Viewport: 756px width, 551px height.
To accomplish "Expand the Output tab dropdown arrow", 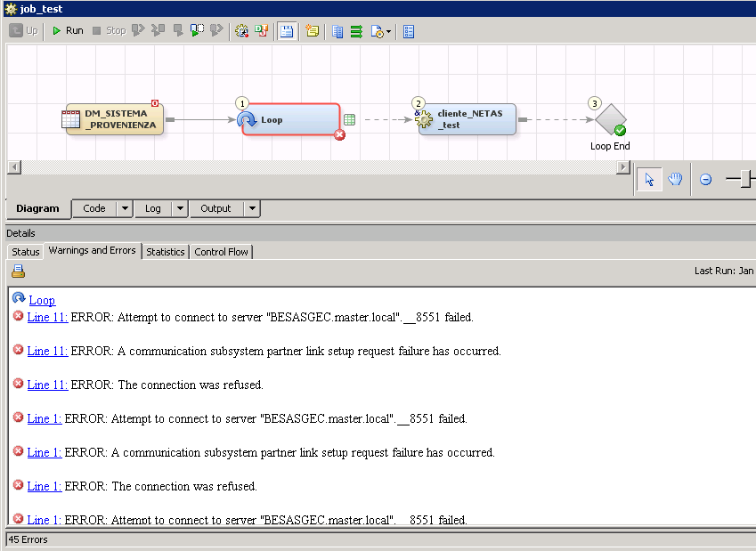I will coord(252,208).
